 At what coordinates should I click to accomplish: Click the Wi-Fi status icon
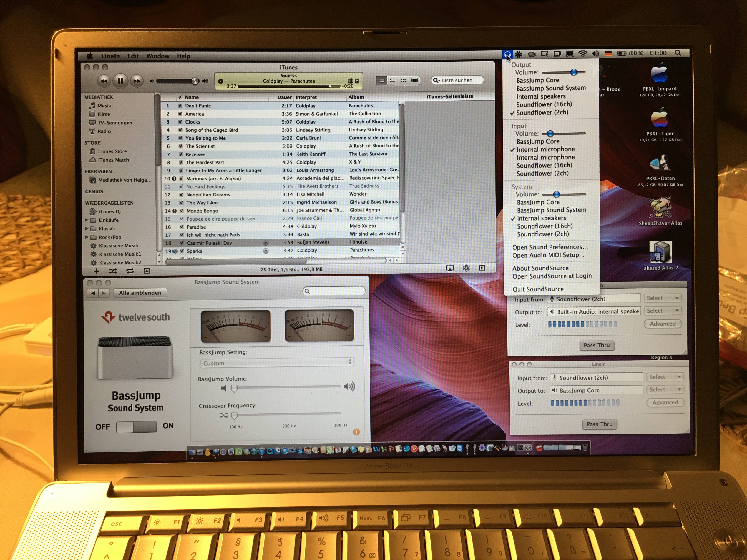click(582, 54)
